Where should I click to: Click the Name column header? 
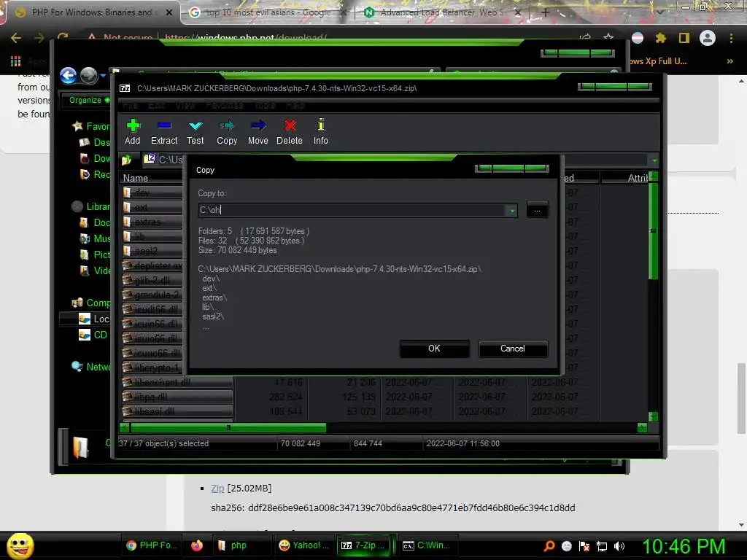150,178
